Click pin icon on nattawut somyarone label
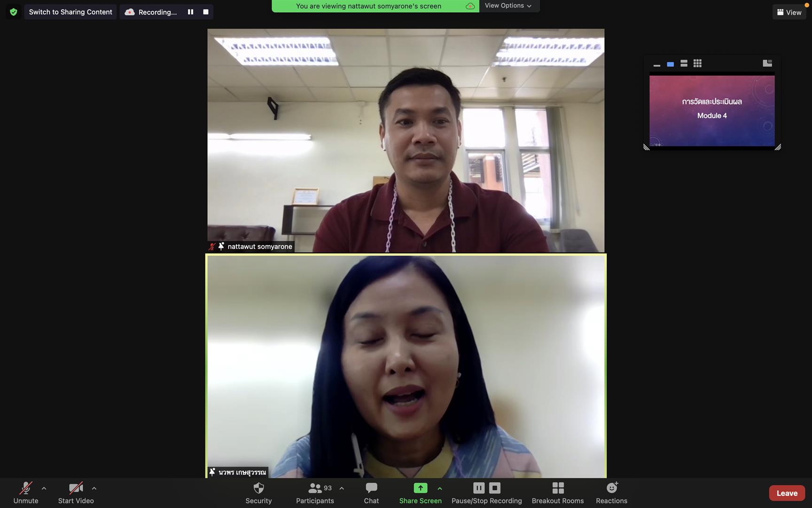This screenshot has height=508, width=812. (221, 246)
